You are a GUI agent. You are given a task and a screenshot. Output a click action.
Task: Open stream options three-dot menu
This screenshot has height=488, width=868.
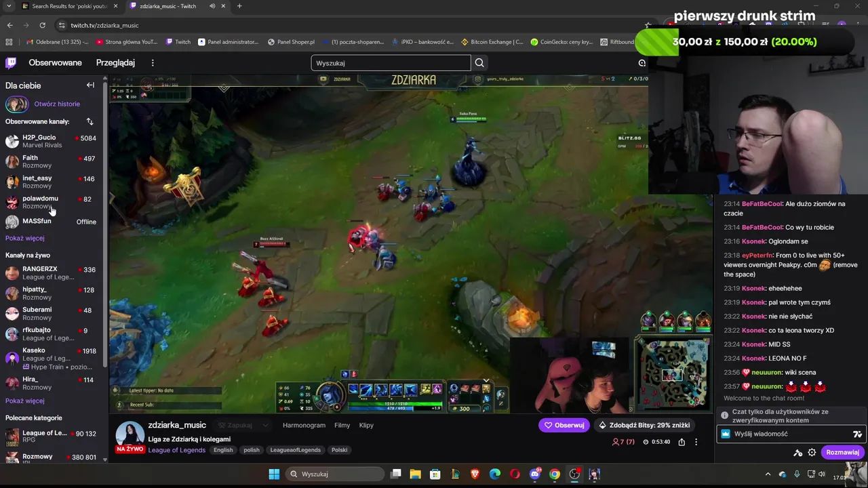696,442
